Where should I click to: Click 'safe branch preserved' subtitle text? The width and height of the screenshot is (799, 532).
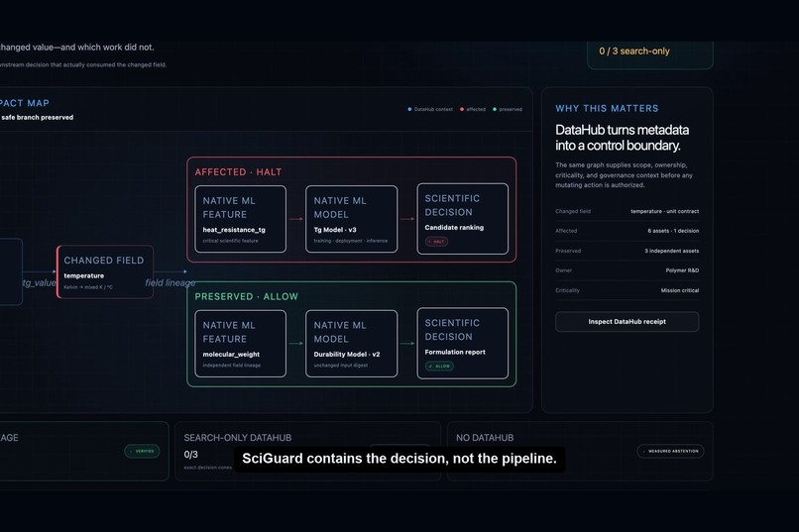(38, 118)
